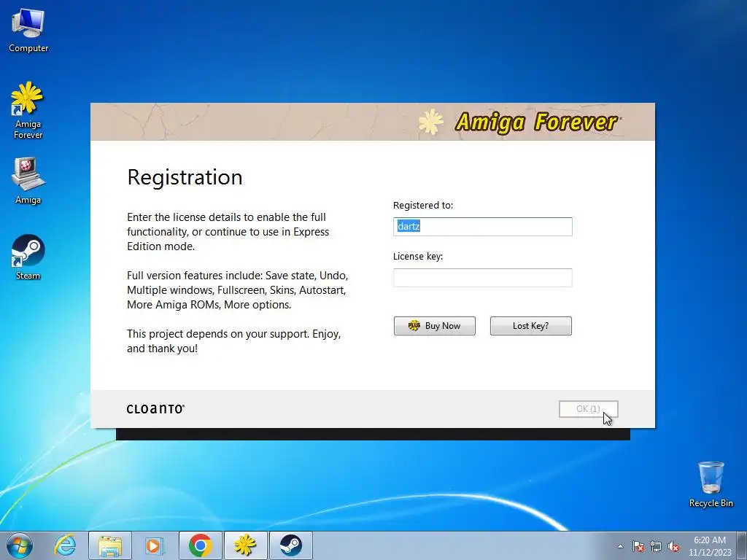
Task: Open the Action Center flag icon
Action: 638,546
